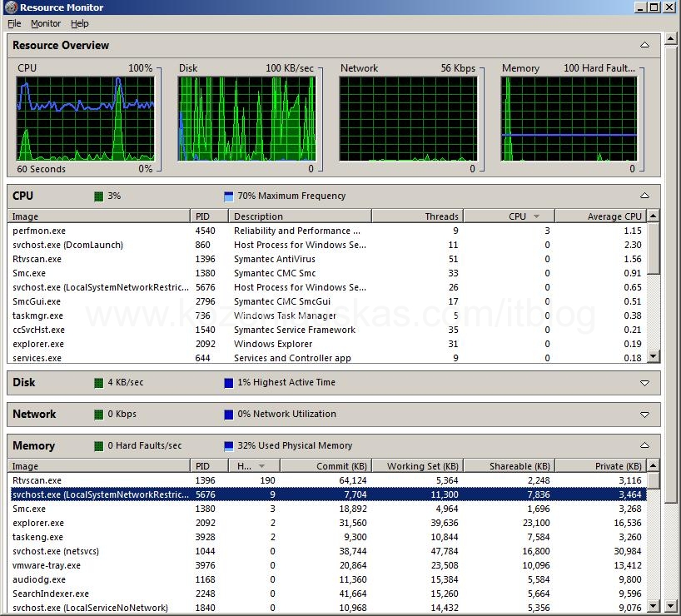This screenshot has height=616, width=681.
Task: Collapse the Resource Overview section
Action: [645, 45]
